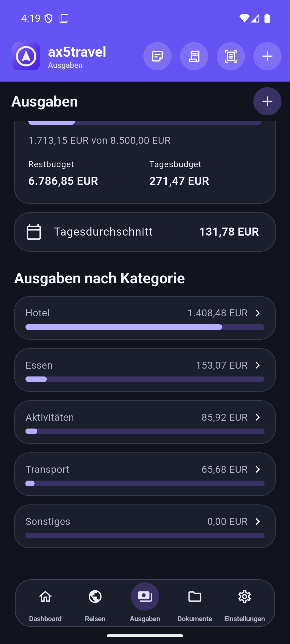Open the Sonstiges category row
This screenshot has height=644, width=290.
[145, 526]
